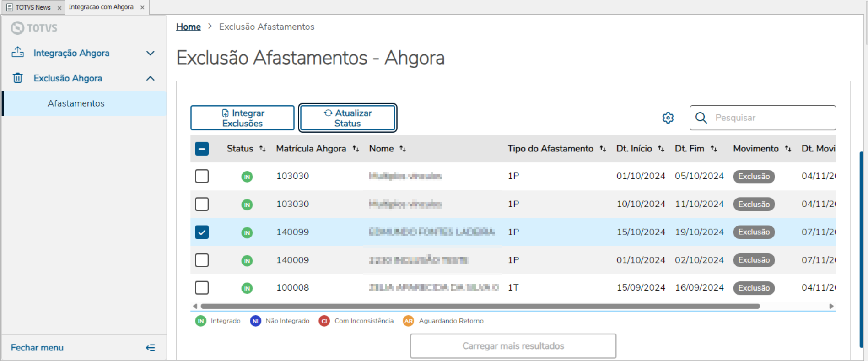Click the 02/10/2024 end date cell

700,260
